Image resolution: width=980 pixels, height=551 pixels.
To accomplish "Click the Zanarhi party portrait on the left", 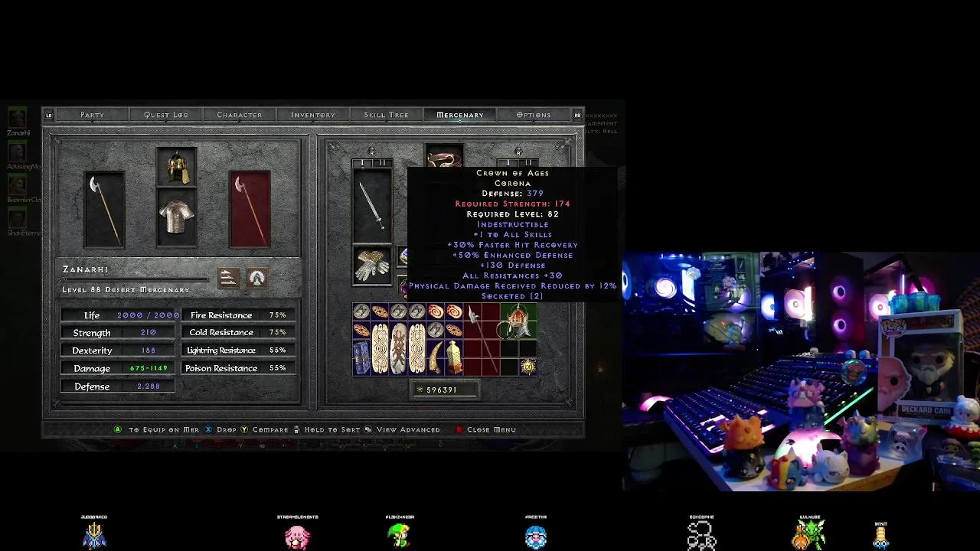I will tap(18, 119).
